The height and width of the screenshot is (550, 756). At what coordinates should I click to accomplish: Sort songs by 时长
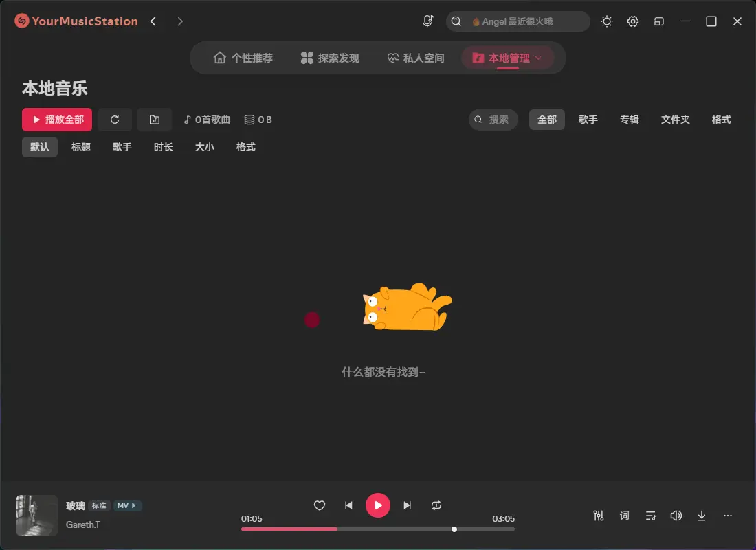tap(164, 147)
